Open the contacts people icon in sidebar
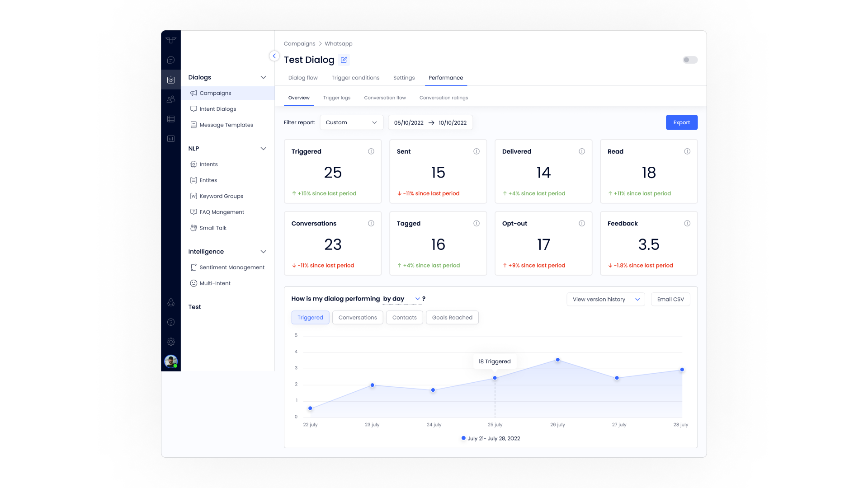This screenshot has height=488, width=868. tap(171, 99)
